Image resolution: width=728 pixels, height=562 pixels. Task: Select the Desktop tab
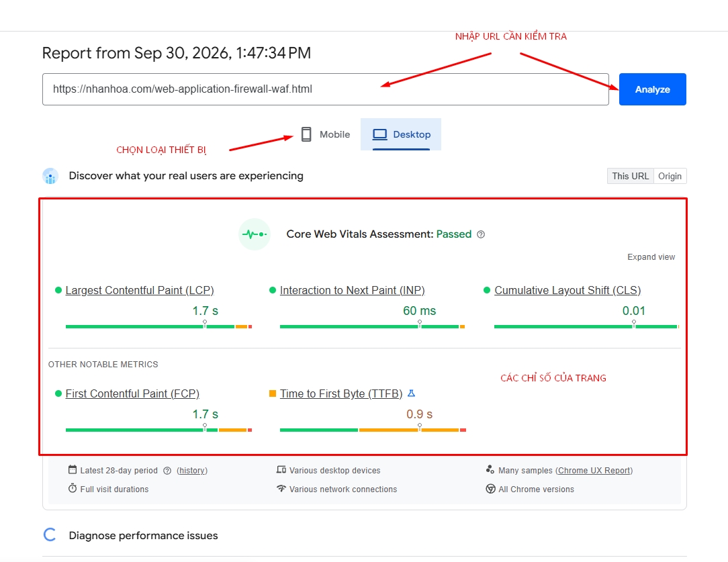click(401, 134)
